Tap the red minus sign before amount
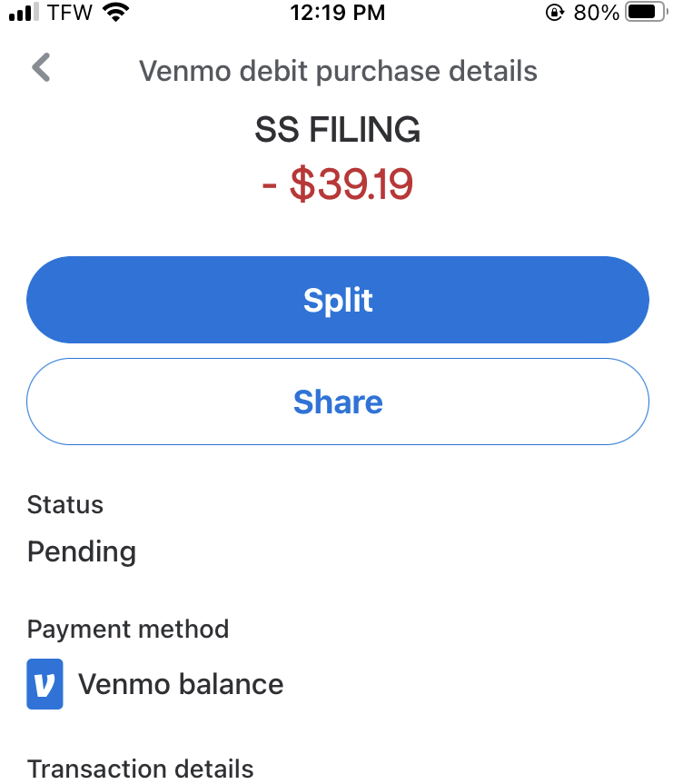This screenshot has width=673, height=784. 270,185
